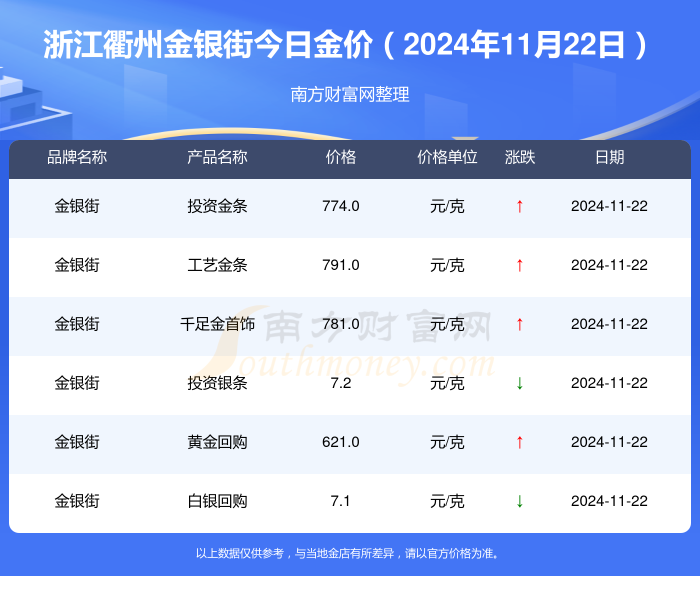Click date 2024-11-22 in 千足金首饰 row
700x610 pixels.
click(609, 324)
